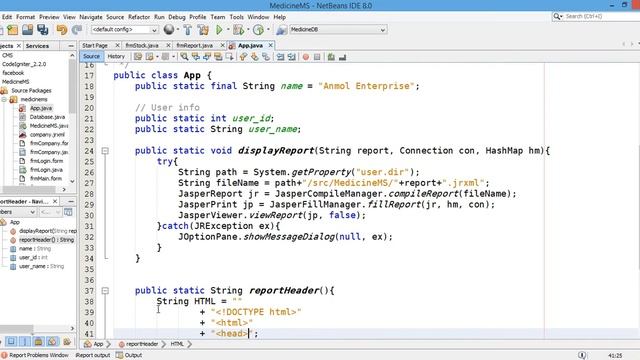Toggle the second Navigator filter button

click(x=25, y=341)
